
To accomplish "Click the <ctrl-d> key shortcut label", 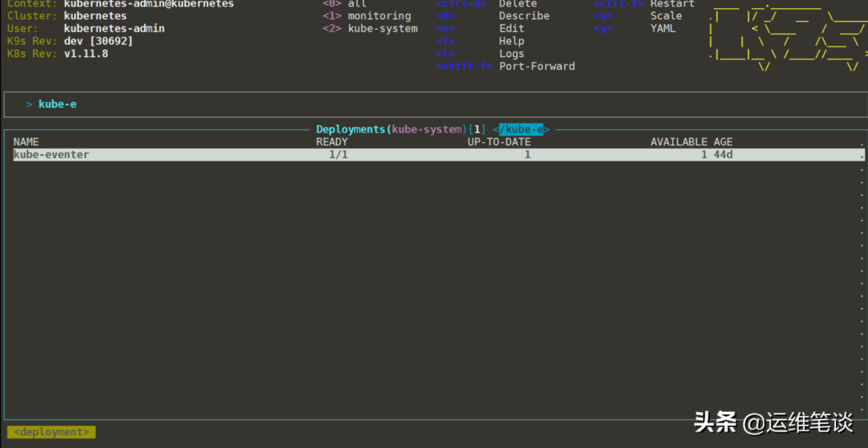I will pyautogui.click(x=461, y=4).
